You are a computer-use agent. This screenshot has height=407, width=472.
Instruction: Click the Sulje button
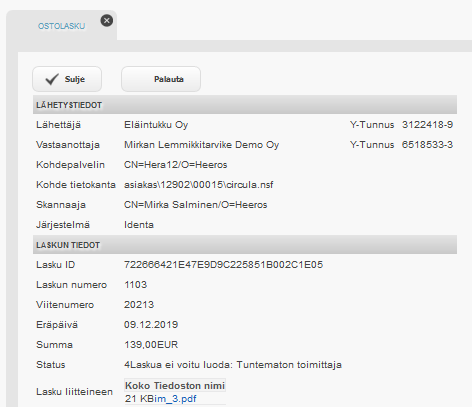(67, 79)
